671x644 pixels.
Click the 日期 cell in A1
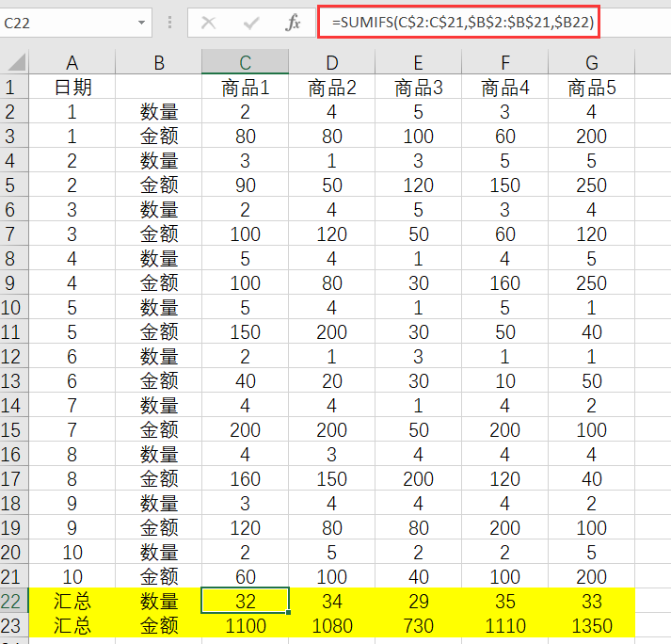(x=72, y=88)
